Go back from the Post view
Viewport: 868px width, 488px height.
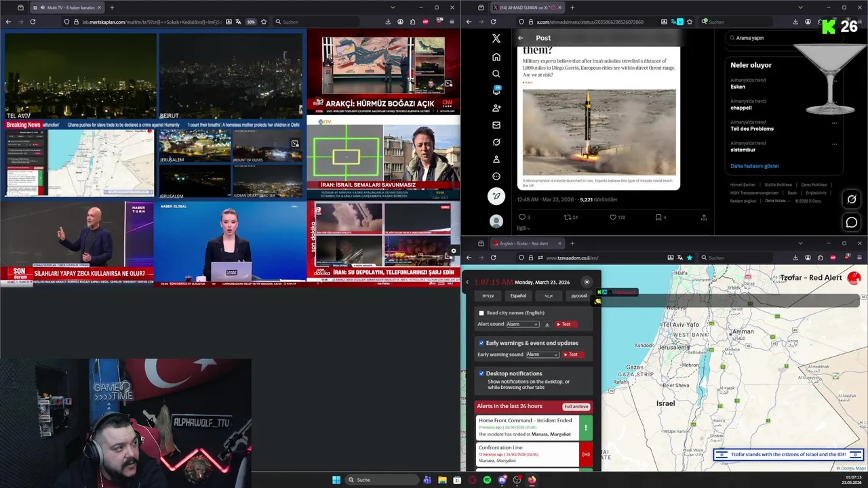point(521,38)
